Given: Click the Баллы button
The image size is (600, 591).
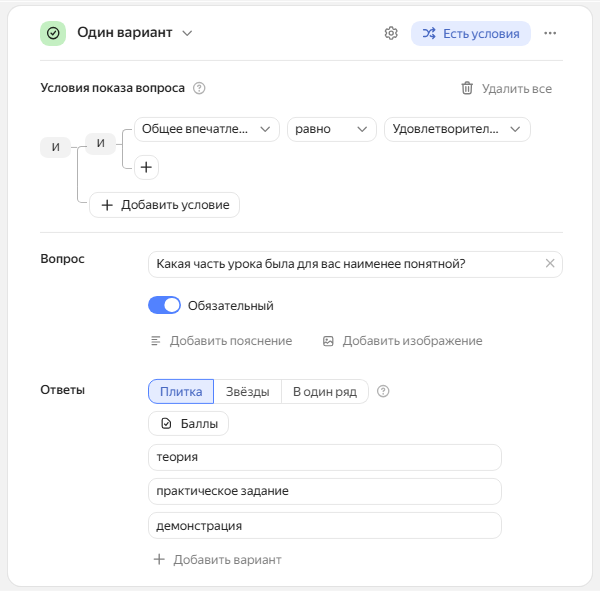Looking at the screenshot, I should [x=188, y=423].
